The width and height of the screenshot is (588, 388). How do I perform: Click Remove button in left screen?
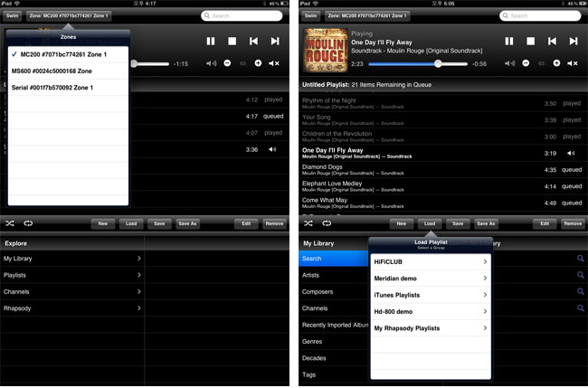tap(274, 223)
